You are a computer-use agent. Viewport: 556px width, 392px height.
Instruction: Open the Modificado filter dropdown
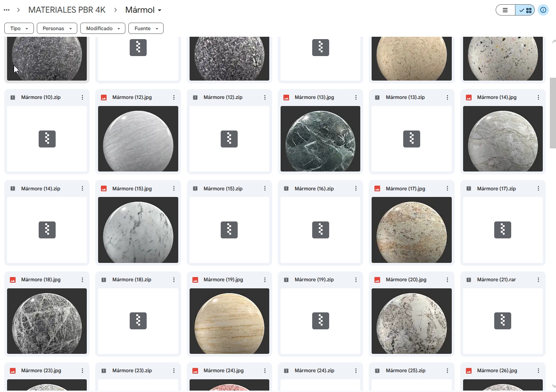102,28
